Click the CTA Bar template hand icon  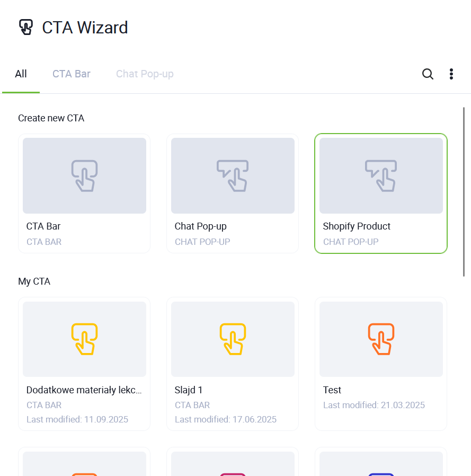coord(84,175)
